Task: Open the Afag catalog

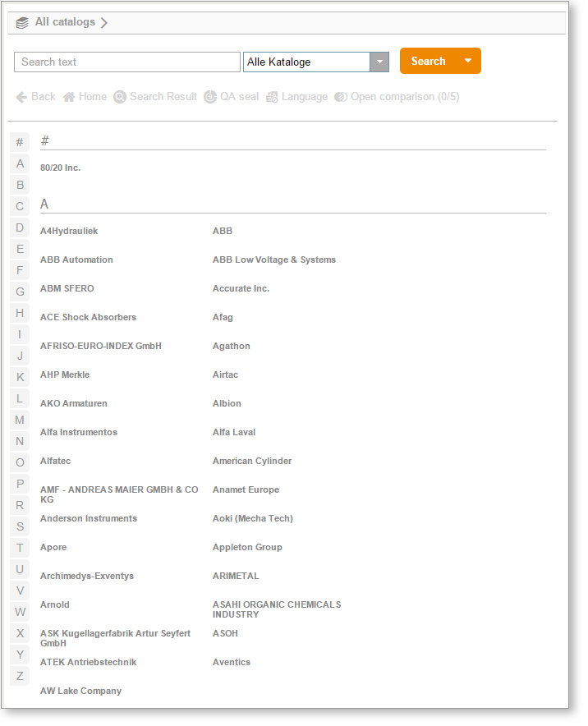Action: tap(223, 317)
